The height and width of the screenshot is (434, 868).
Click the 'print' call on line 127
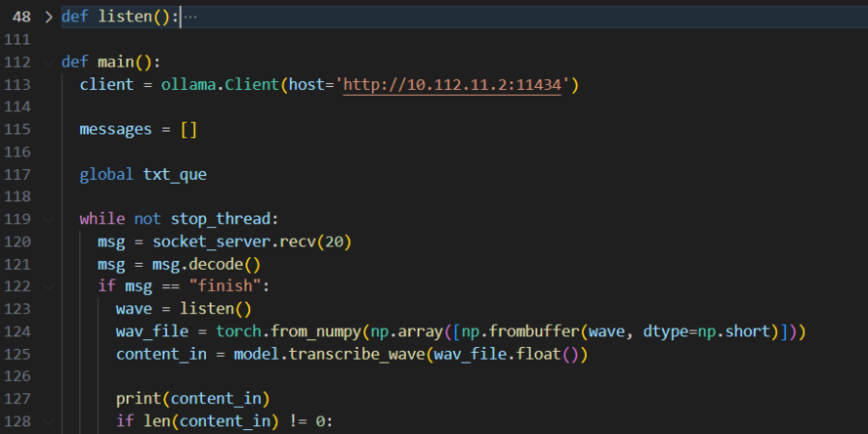point(138,399)
